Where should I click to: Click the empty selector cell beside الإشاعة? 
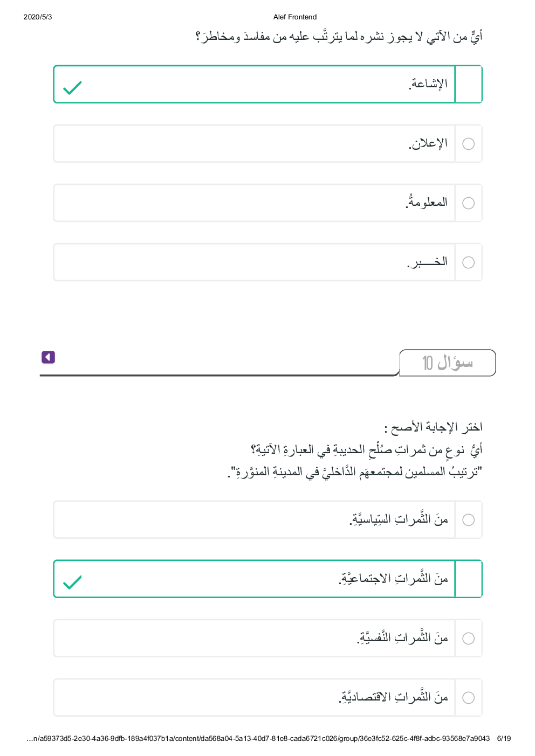click(x=469, y=84)
